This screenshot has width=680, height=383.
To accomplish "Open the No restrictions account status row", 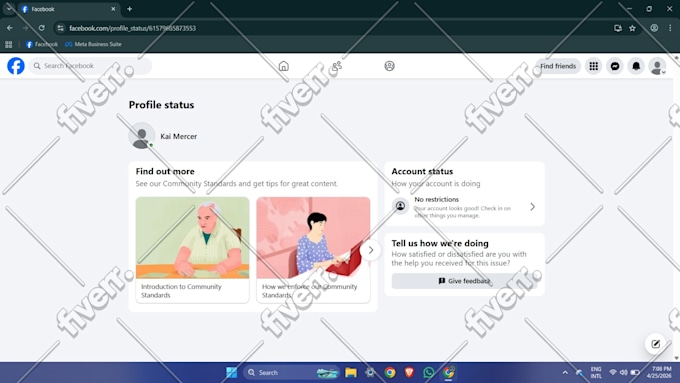I will [464, 207].
